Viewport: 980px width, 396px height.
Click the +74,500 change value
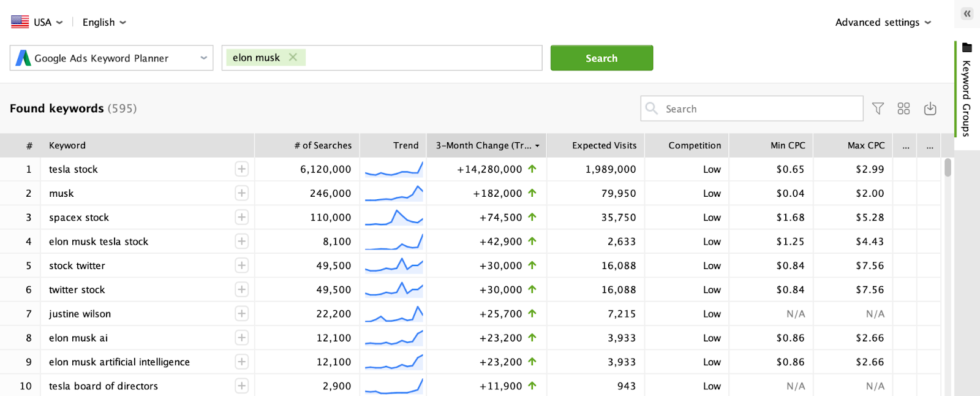501,217
